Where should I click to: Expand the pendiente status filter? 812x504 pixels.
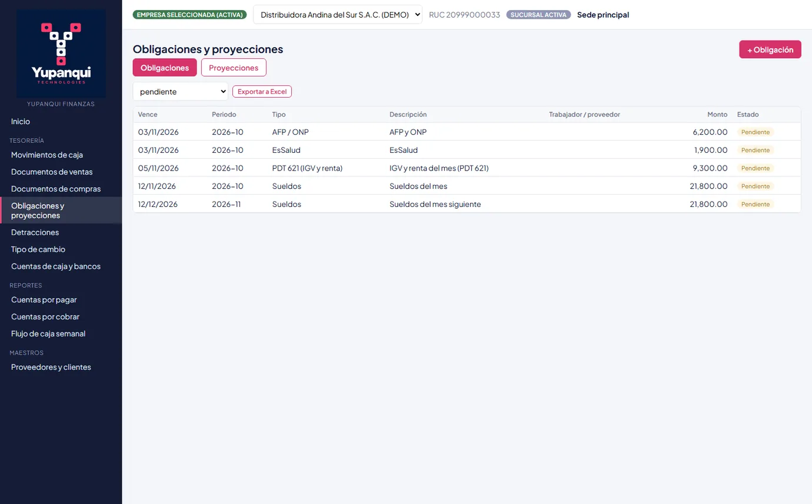click(x=181, y=92)
